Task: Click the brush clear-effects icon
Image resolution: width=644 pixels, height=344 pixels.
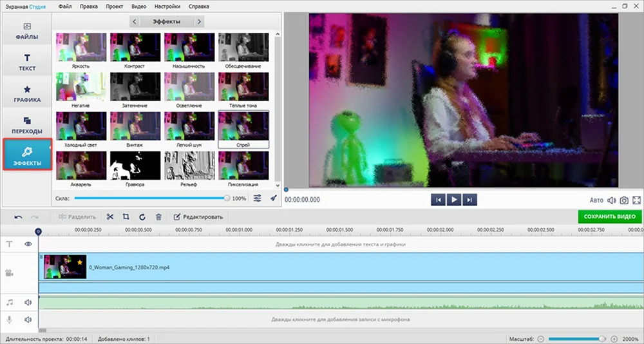Action: 273,198
